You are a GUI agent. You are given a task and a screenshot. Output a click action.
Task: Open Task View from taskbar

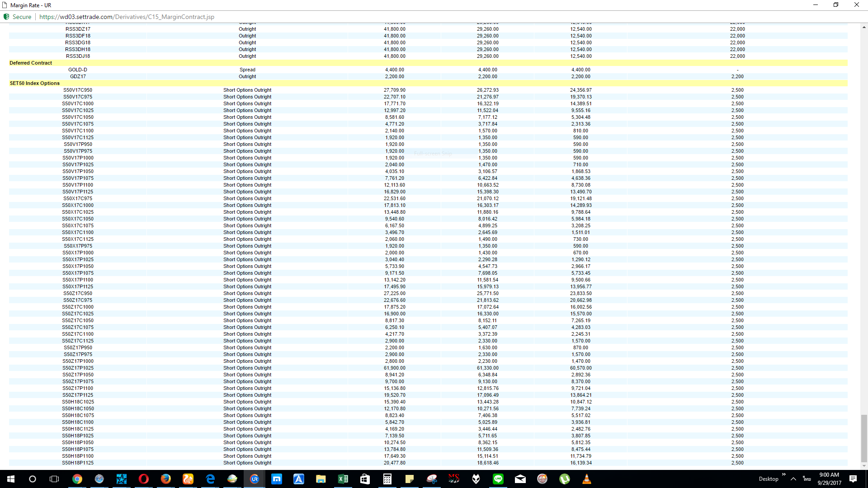(x=54, y=479)
